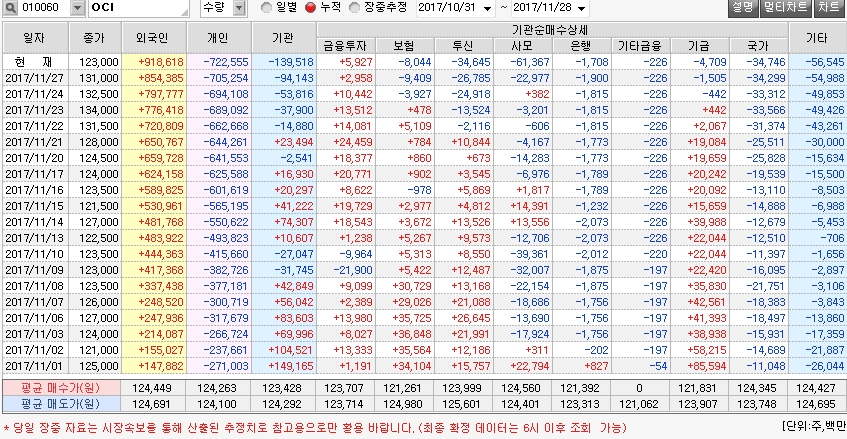Click the red intraday data notice text
The height and width of the screenshot is (439, 847).
click(315, 428)
